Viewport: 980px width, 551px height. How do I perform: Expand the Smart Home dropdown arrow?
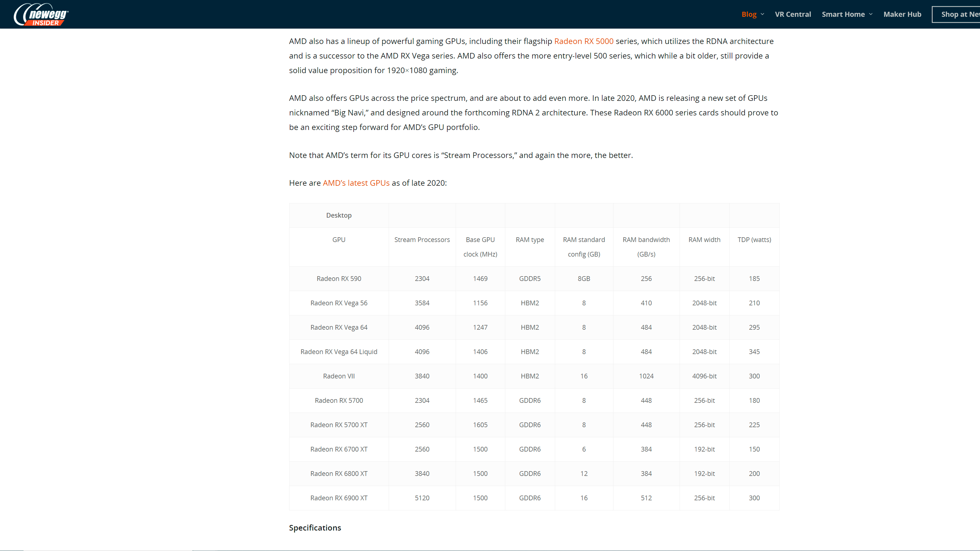(x=871, y=15)
